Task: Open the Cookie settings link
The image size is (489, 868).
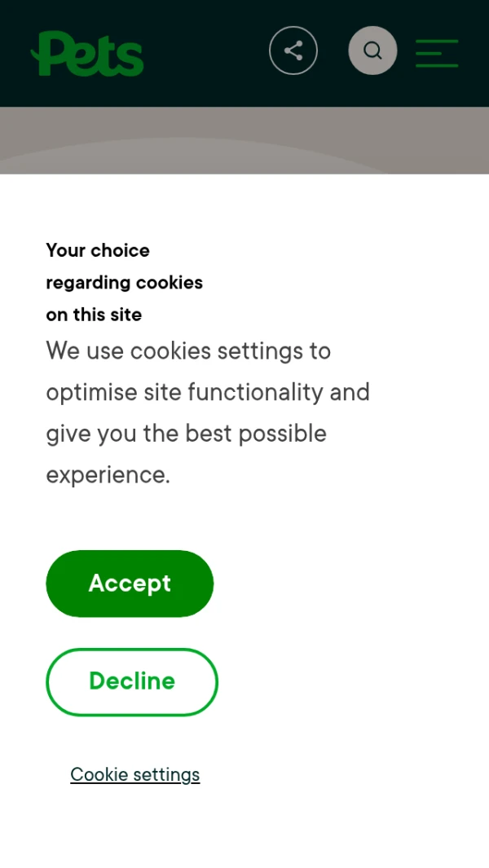Action: pos(134,774)
